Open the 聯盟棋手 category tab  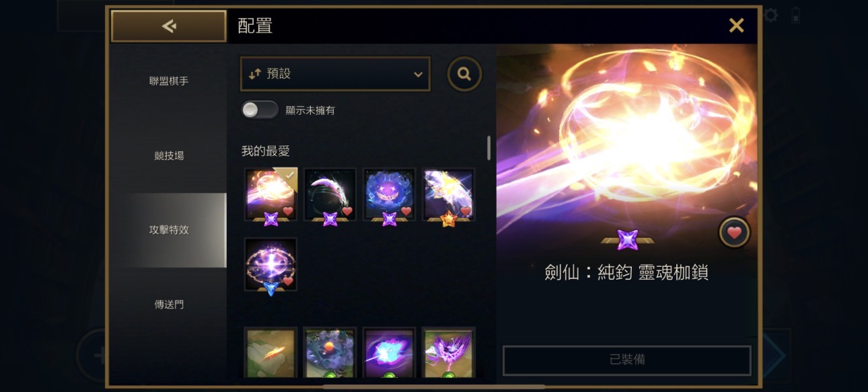[169, 81]
